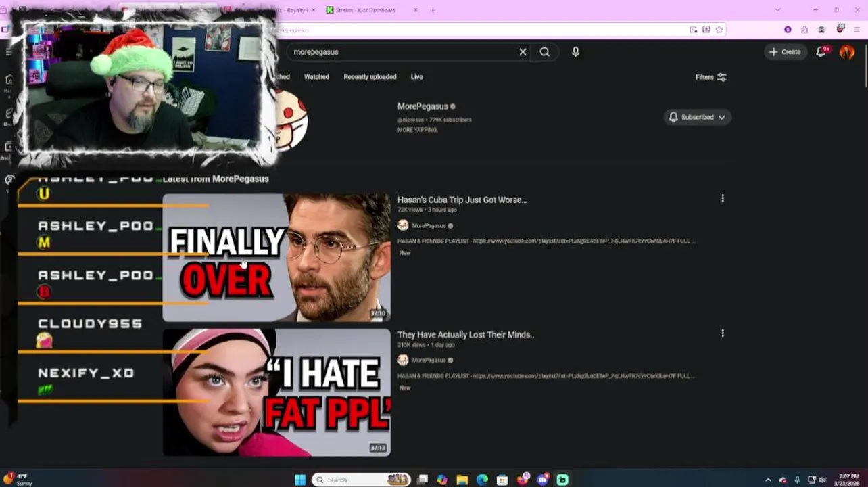Open the I HATE FAT PPL thumbnail
The width and height of the screenshot is (868, 487).
coord(276,392)
